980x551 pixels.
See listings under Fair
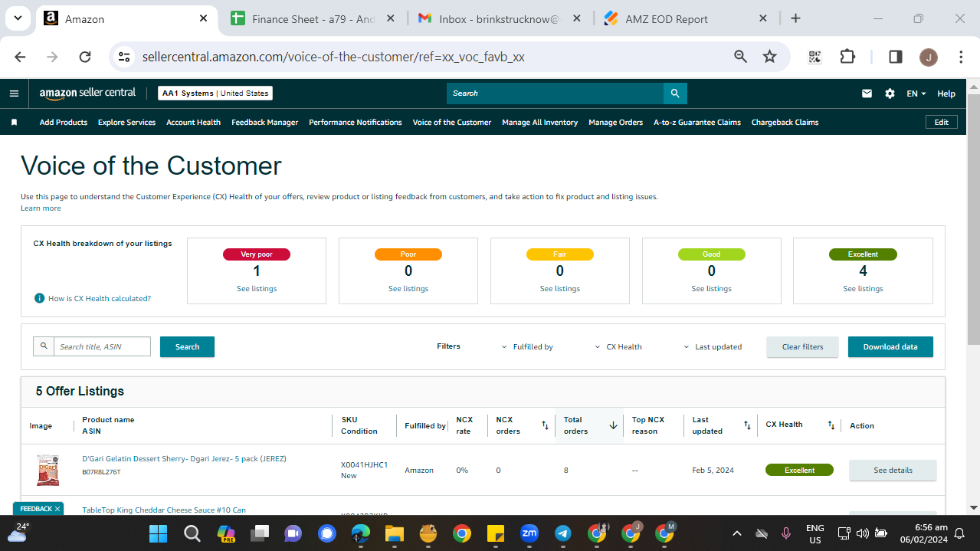tap(560, 289)
